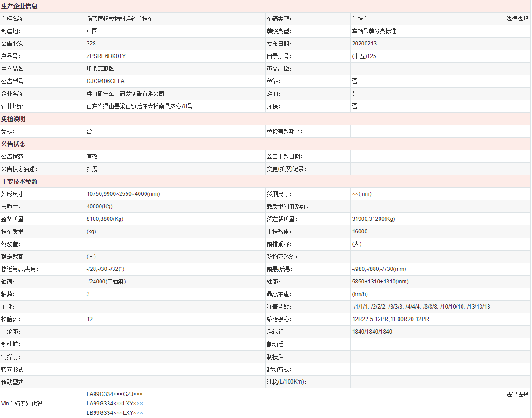Click the 免检说明 section header
532x418 pixels.
tap(13, 119)
